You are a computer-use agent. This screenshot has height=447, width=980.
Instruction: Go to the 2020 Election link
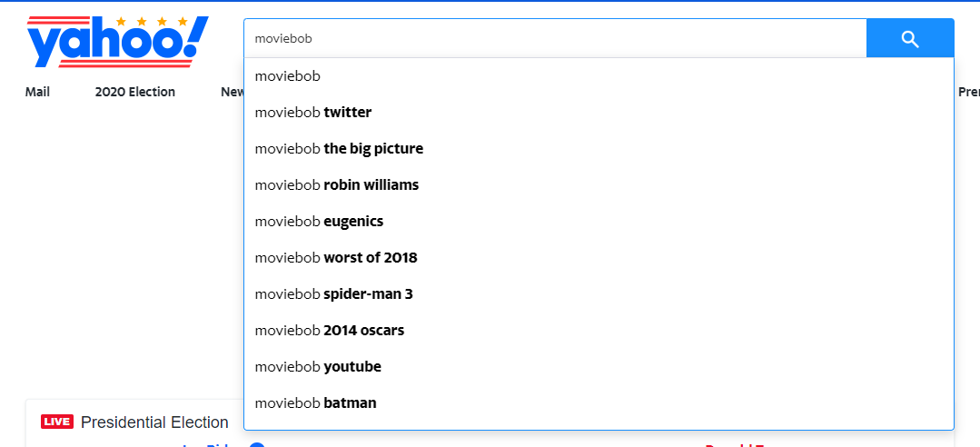pyautogui.click(x=135, y=92)
